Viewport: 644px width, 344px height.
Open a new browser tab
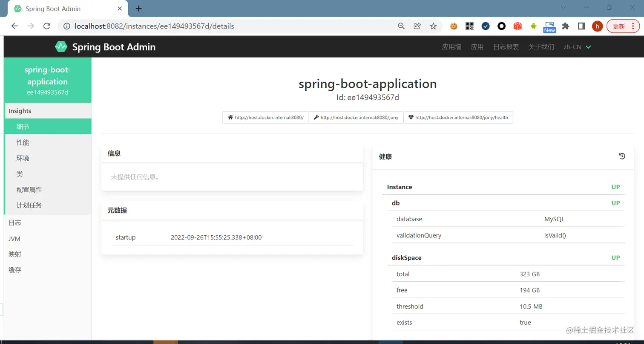[138, 9]
